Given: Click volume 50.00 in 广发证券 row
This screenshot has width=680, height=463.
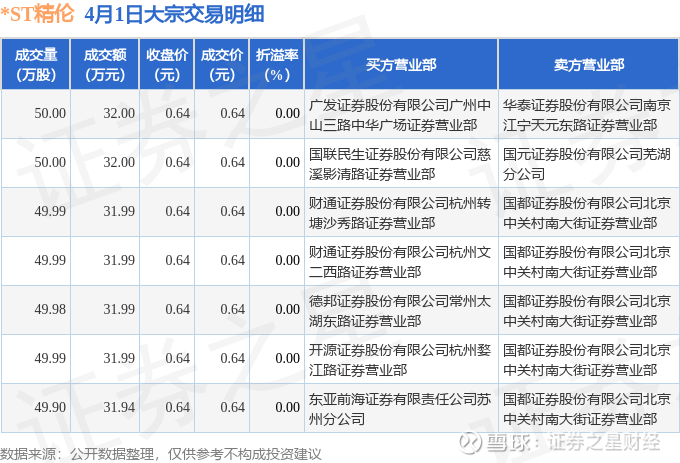Looking at the screenshot, I should coord(50,114).
